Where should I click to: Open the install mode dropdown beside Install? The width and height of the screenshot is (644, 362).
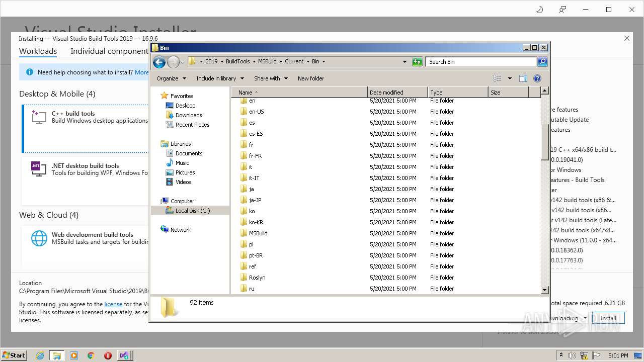[x=585, y=318]
